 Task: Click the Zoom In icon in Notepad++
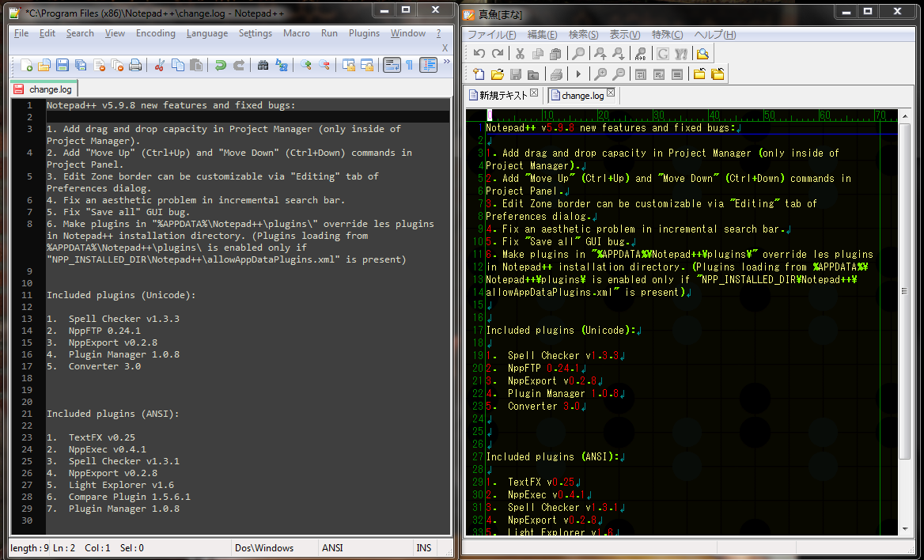pyautogui.click(x=306, y=65)
